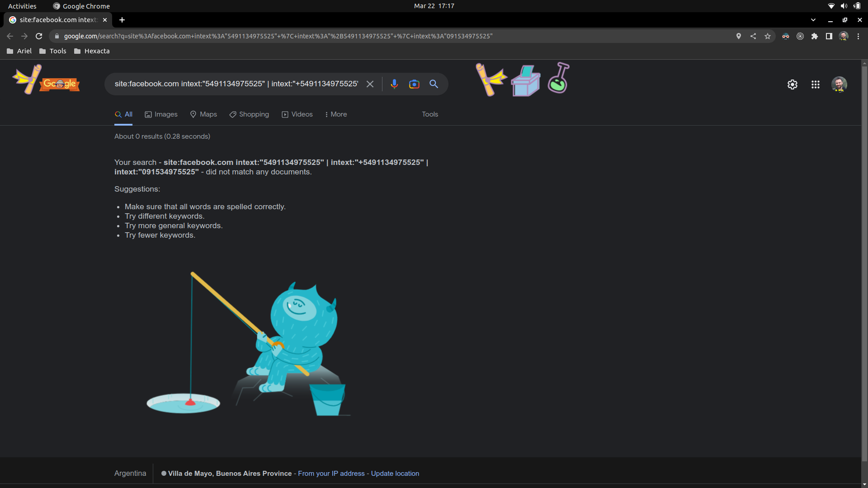Clear the search query with the X icon
This screenshot has height=488, width=868.
(x=370, y=84)
